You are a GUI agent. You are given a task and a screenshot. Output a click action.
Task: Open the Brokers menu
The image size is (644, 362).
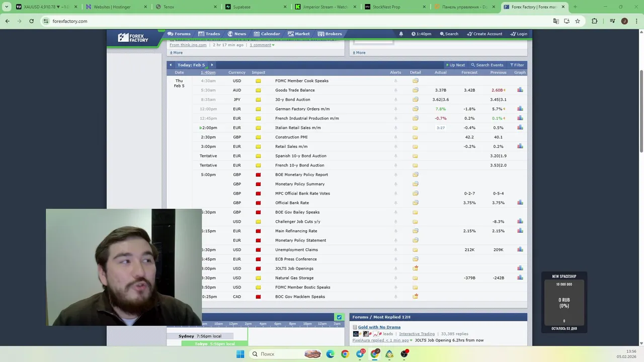[x=330, y=34]
